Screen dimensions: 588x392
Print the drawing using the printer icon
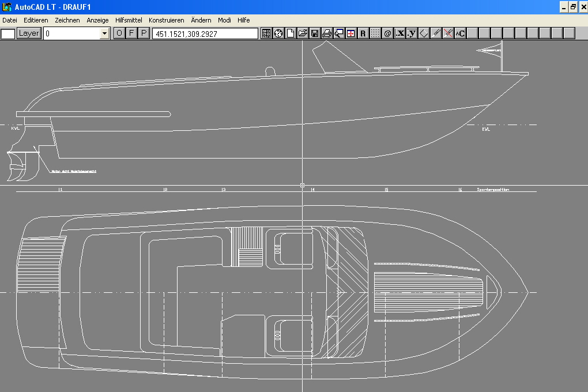(327, 33)
